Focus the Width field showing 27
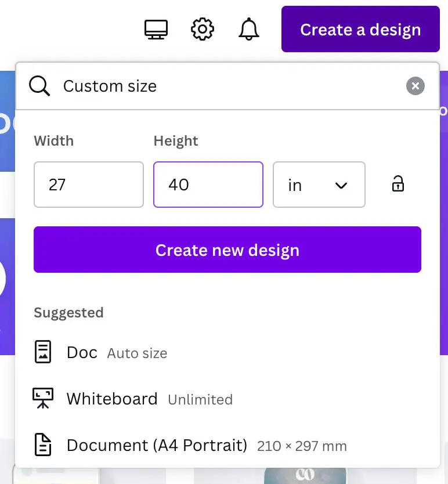 coord(88,185)
